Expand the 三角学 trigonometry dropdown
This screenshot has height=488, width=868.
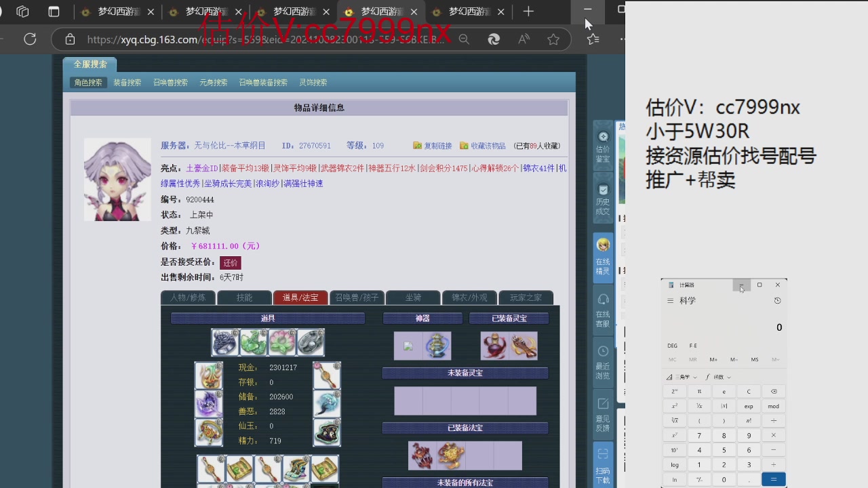pos(681,377)
